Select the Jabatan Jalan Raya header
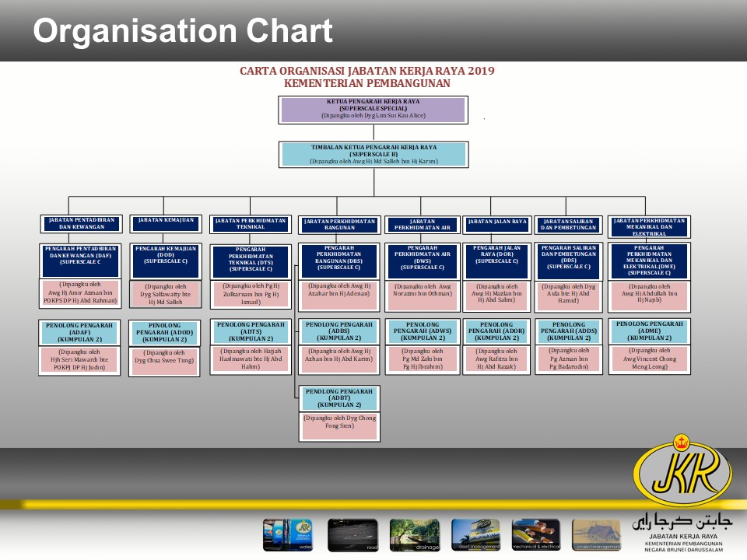The height and width of the screenshot is (560, 747). coord(497,225)
